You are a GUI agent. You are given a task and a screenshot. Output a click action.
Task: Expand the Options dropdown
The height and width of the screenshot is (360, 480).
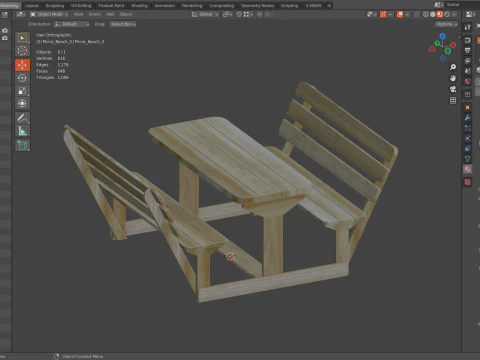pos(446,24)
